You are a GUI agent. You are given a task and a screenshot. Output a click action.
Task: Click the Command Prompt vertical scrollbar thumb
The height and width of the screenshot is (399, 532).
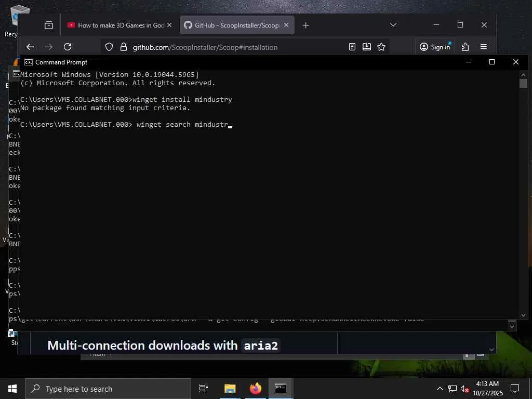(x=523, y=84)
